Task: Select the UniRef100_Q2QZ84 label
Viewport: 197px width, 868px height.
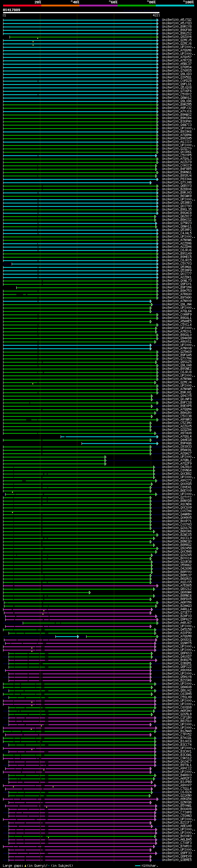Action: click(177, 430)
